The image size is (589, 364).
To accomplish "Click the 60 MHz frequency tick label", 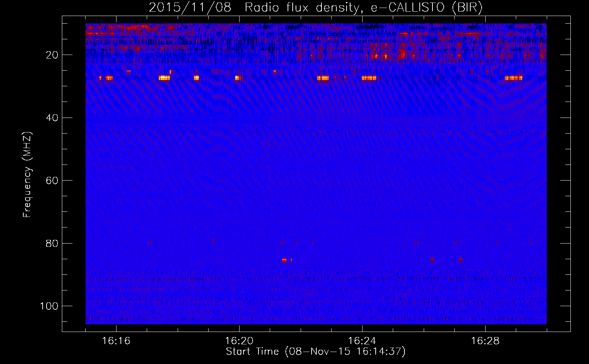I will pos(52,181).
